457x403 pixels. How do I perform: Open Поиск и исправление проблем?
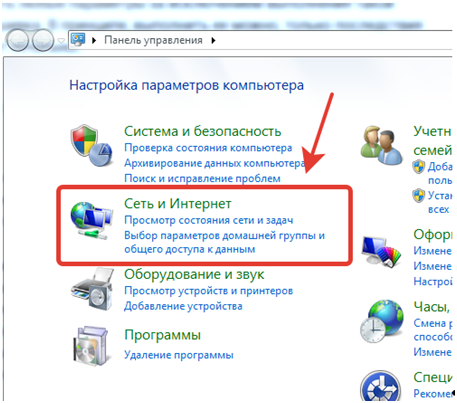pos(202,178)
